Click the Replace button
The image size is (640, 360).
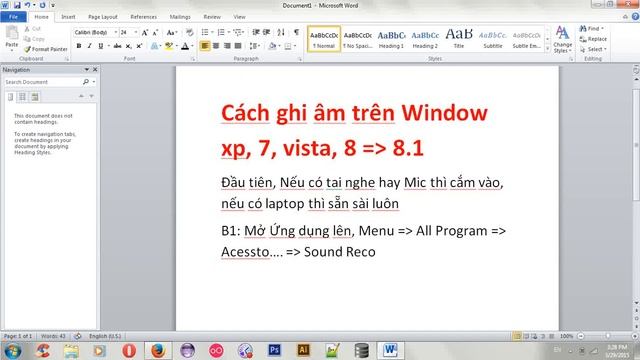pyautogui.click(x=593, y=39)
